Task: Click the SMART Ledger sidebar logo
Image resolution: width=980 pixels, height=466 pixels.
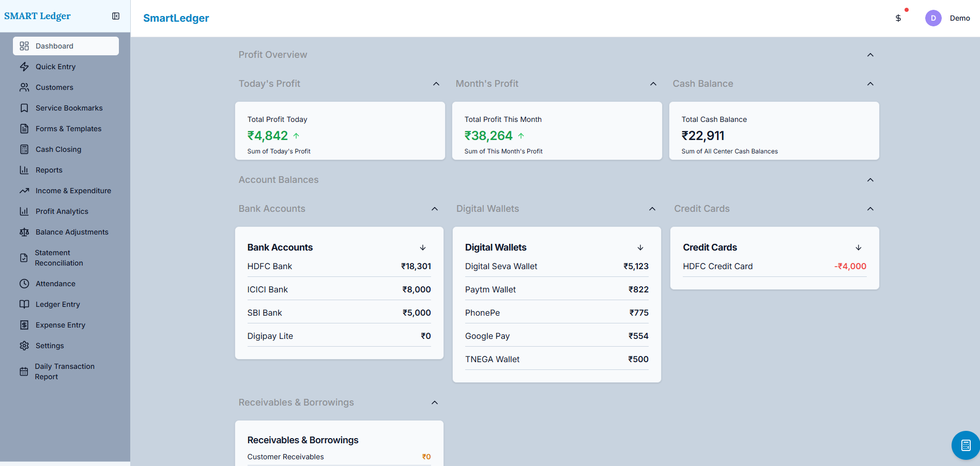Action: (37, 16)
